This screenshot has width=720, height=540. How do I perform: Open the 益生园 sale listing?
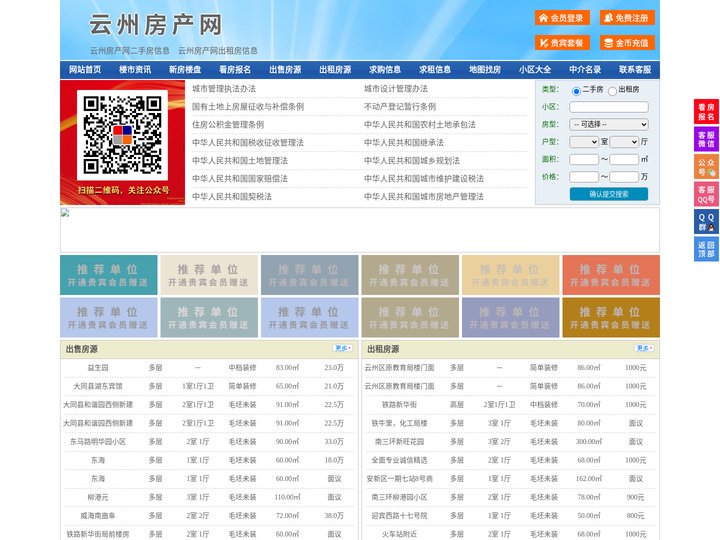[x=98, y=368]
